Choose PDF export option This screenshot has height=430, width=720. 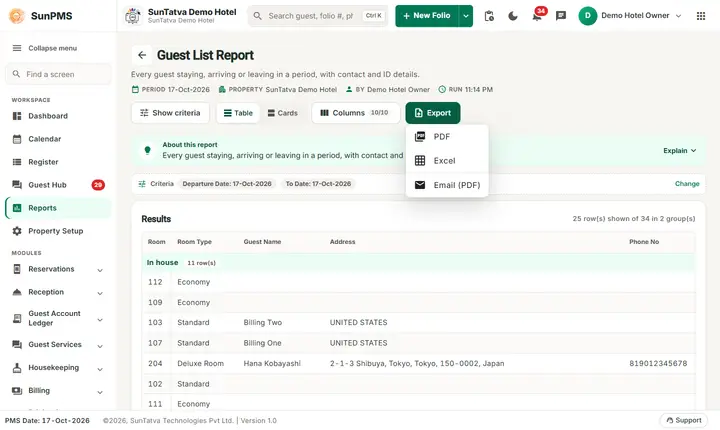pyautogui.click(x=447, y=137)
